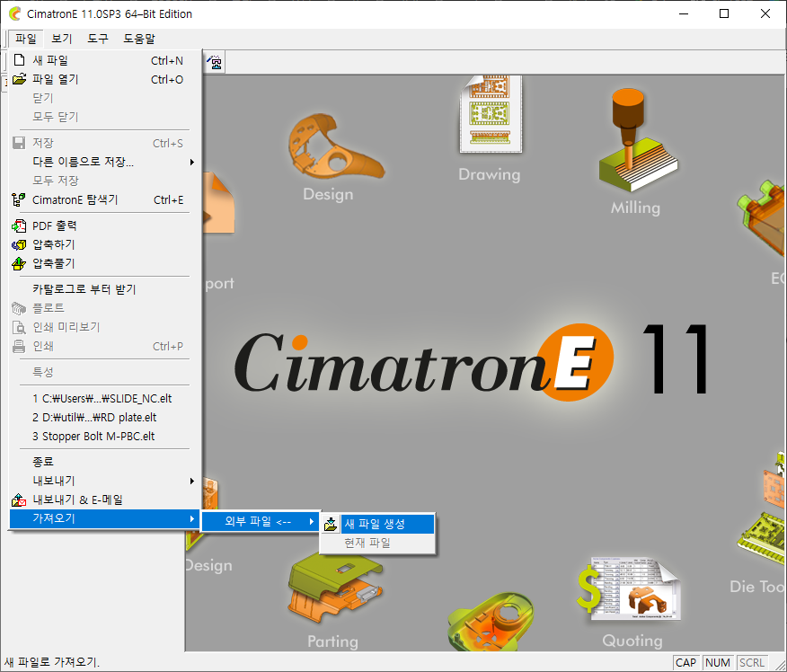
Task: Open the Drawing module icon
Action: [x=491, y=114]
